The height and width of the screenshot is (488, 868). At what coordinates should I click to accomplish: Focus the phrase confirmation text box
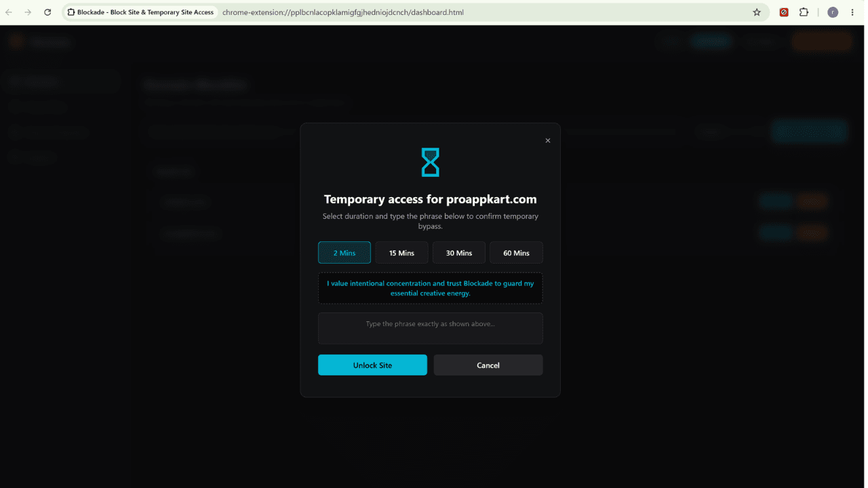431,328
